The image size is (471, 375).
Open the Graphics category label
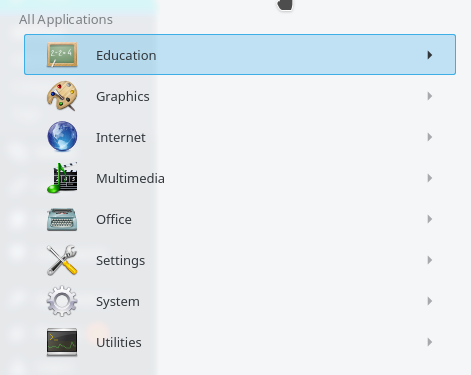pos(123,97)
